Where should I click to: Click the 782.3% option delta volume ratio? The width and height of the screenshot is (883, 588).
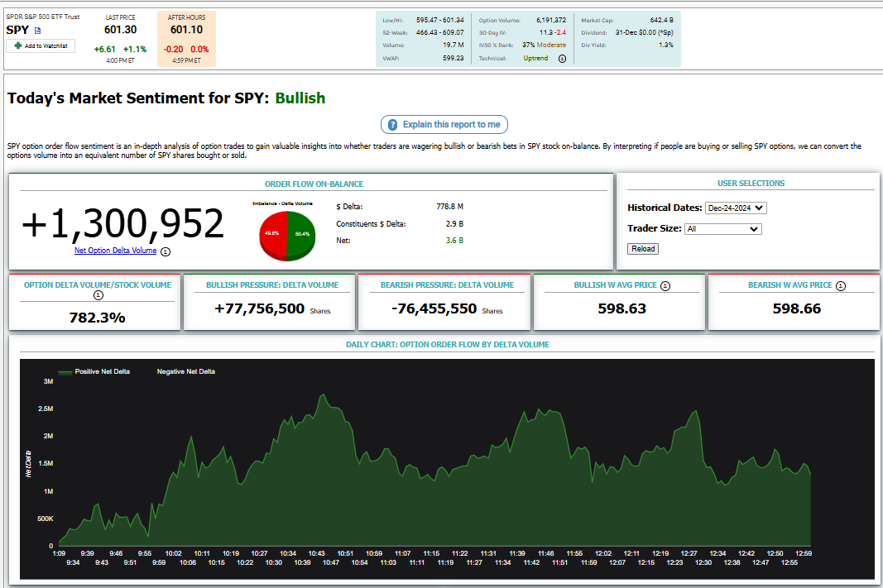[98, 318]
